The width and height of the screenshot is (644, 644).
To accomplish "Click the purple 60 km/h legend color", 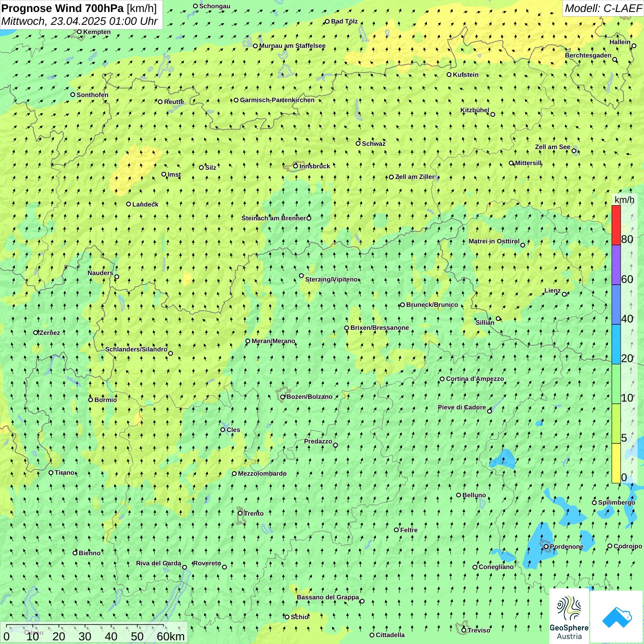I will point(616,265).
